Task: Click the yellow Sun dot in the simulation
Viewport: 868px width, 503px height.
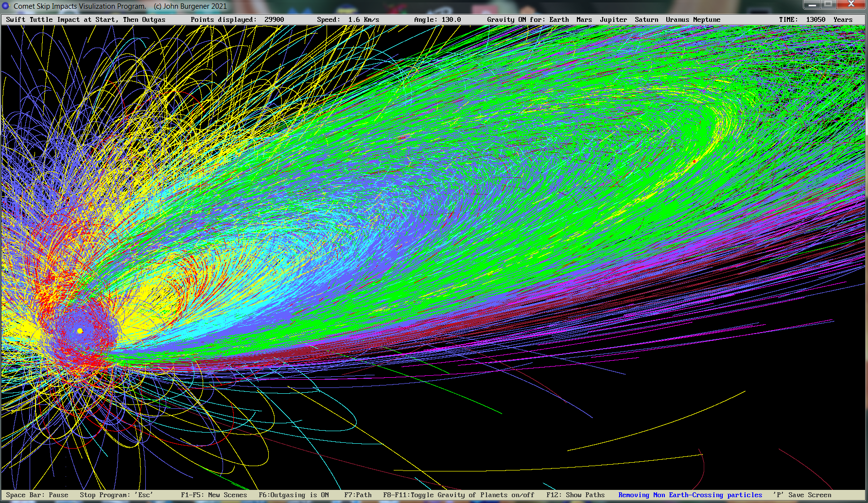Action: coord(80,331)
